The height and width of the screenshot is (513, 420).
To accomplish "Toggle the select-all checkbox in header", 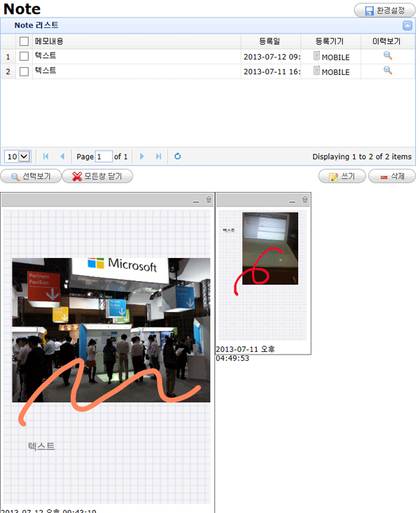I will point(24,41).
